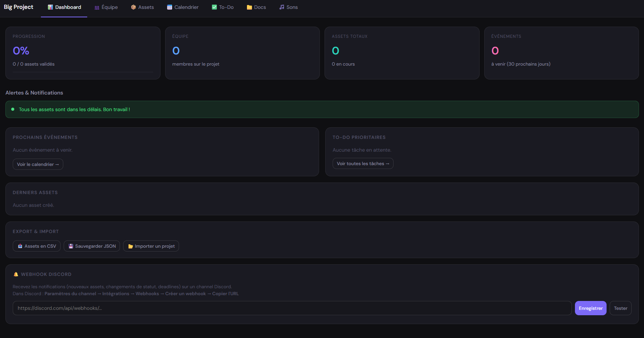The width and height of the screenshot is (644, 338).
Task: Click the Docs folder icon
Action: (x=249, y=7)
